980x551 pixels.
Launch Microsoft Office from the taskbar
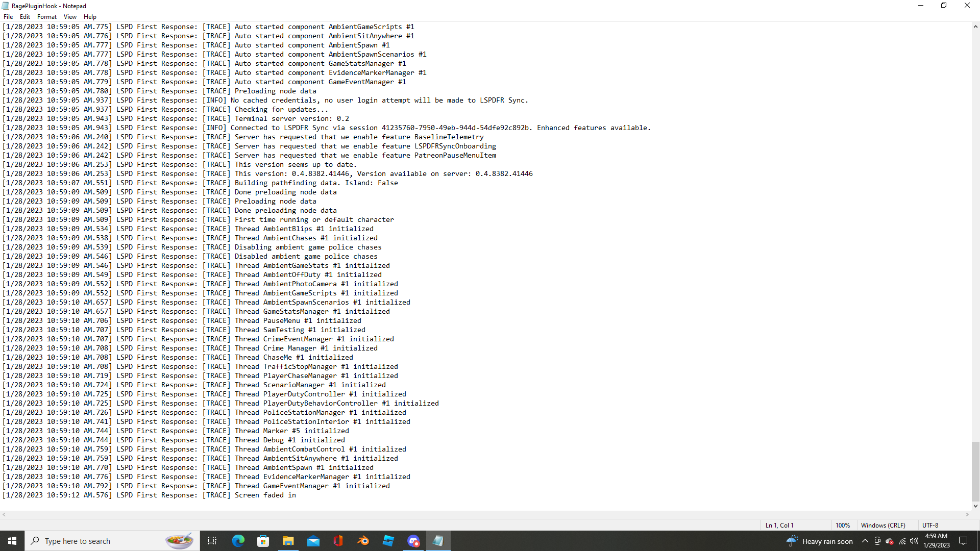pos(338,541)
